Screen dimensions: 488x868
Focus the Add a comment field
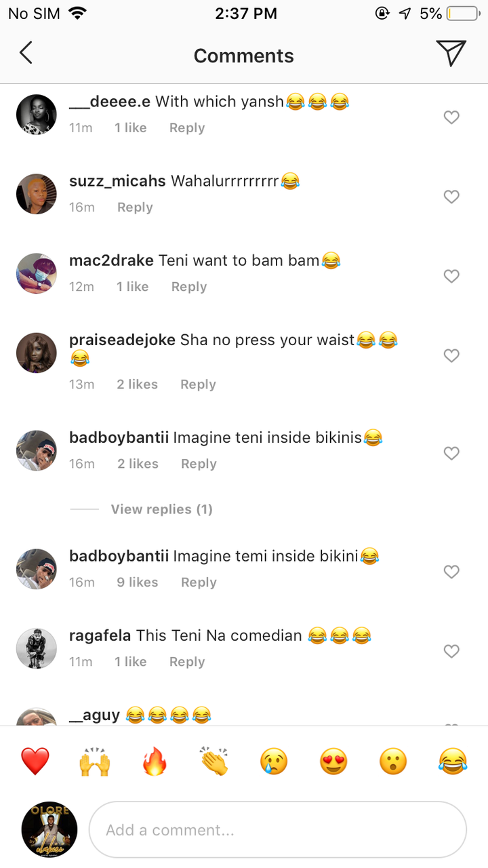[x=278, y=830]
